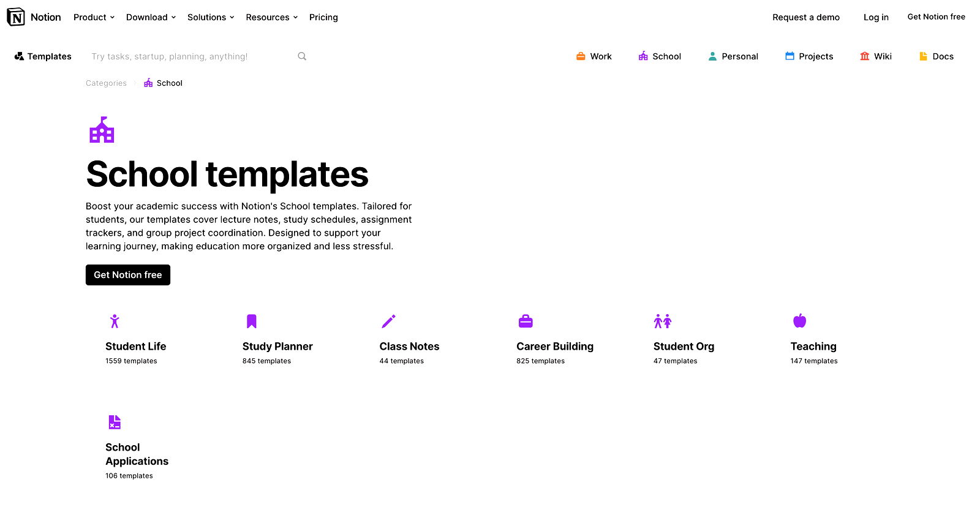Viewport: 980px width, 526px height.
Task: Click the teal Personal person icon
Action: [x=712, y=56]
